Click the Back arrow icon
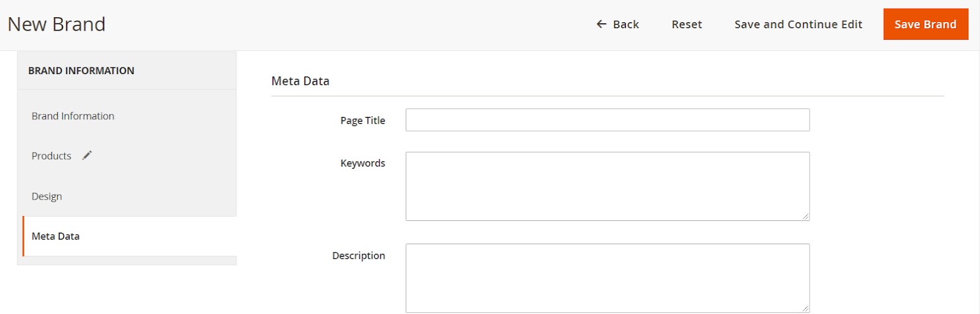Viewport: 980px width, 314px height. [601, 24]
